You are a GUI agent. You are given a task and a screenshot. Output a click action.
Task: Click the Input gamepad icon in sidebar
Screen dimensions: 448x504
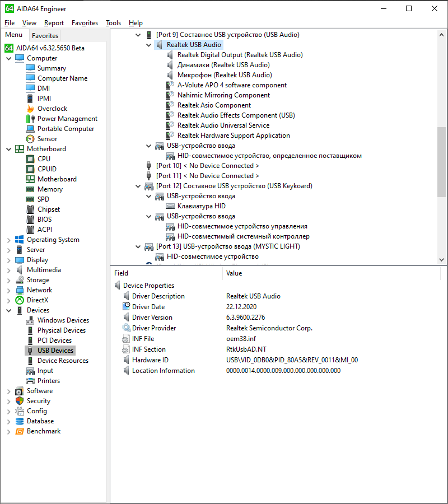30,371
